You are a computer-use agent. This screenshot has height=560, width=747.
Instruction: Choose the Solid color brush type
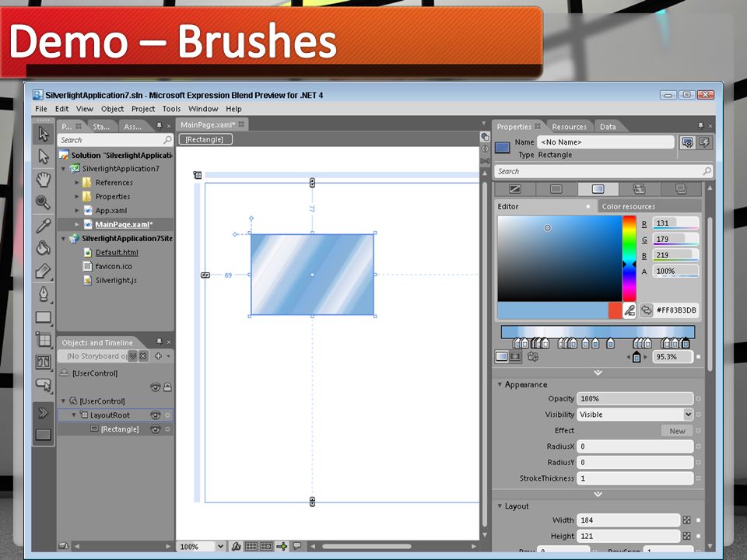tap(556, 189)
